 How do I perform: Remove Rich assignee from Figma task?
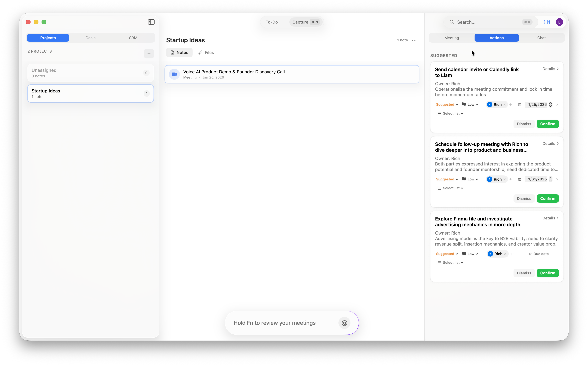(x=505, y=254)
